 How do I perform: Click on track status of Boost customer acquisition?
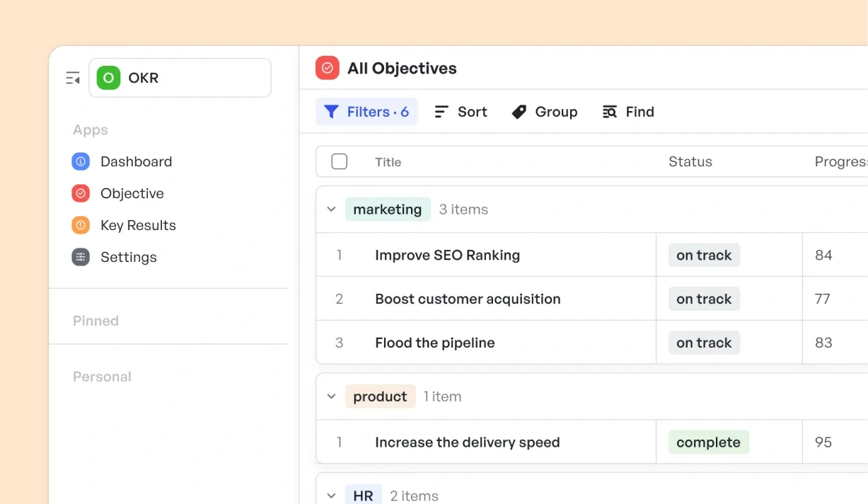704,299
